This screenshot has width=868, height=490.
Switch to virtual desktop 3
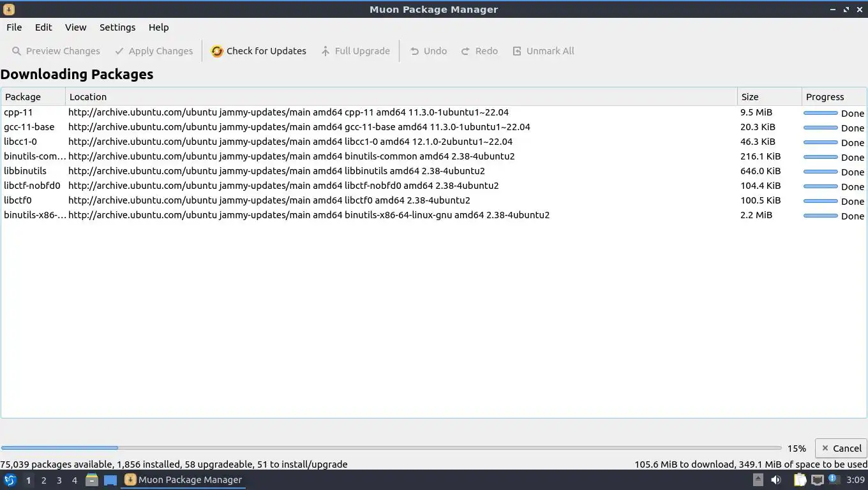[x=59, y=480]
